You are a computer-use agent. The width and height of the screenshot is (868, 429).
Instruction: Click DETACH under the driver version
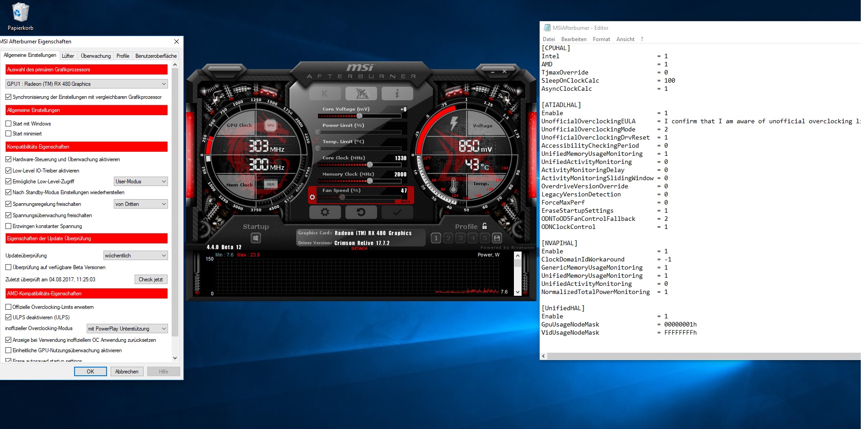click(x=359, y=248)
